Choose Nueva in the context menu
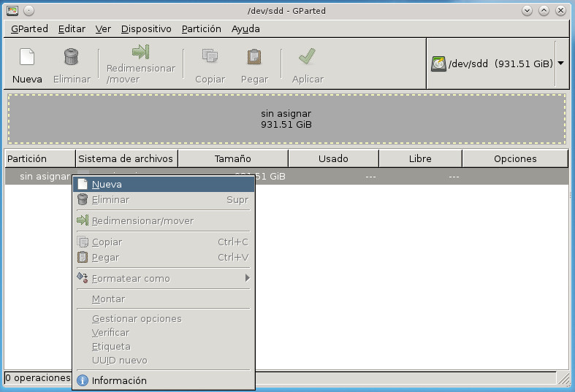The height and width of the screenshot is (392, 575). [x=164, y=184]
